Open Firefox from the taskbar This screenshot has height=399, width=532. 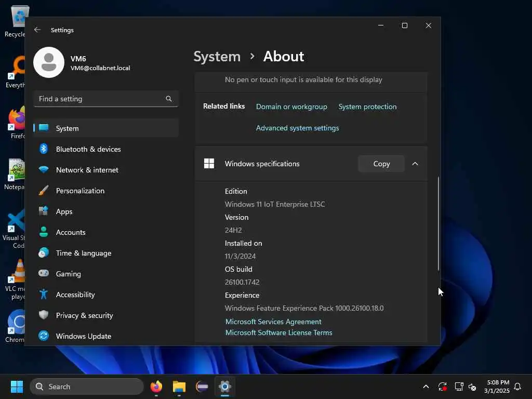tap(156, 387)
